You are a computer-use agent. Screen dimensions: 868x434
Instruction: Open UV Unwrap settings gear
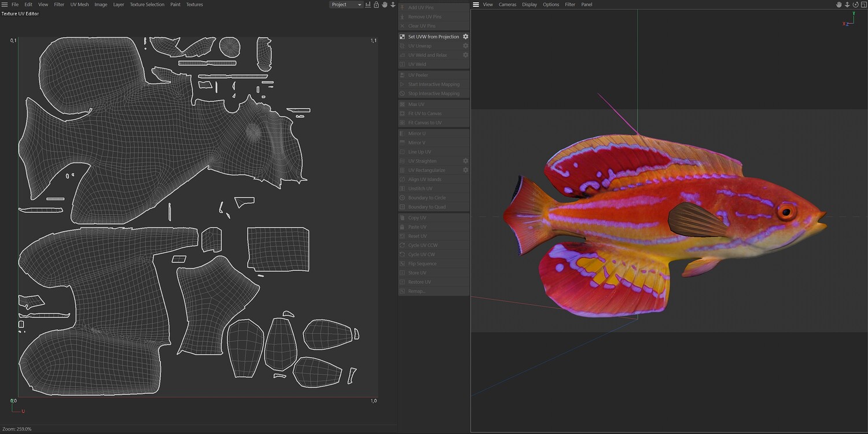[465, 46]
